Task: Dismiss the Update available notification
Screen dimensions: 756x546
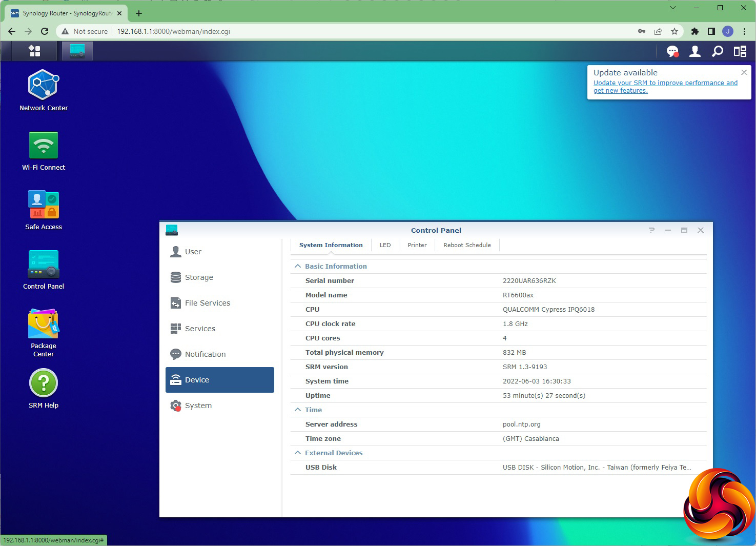Action: pyautogui.click(x=744, y=72)
